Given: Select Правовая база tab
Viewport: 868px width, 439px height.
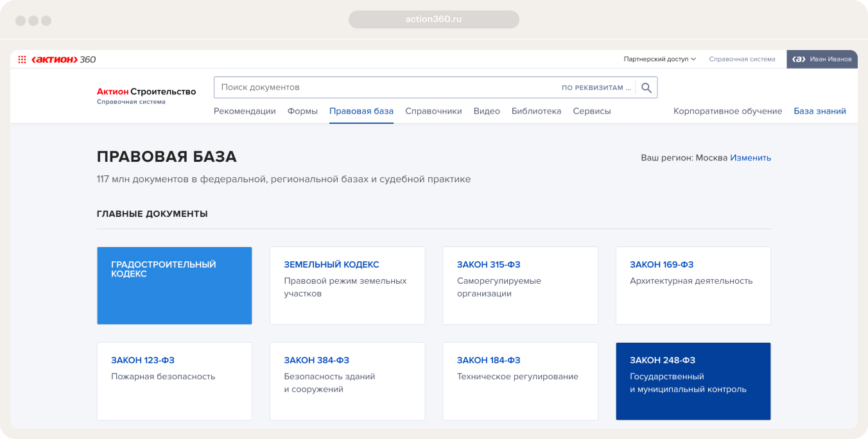Looking at the screenshot, I should (x=361, y=111).
